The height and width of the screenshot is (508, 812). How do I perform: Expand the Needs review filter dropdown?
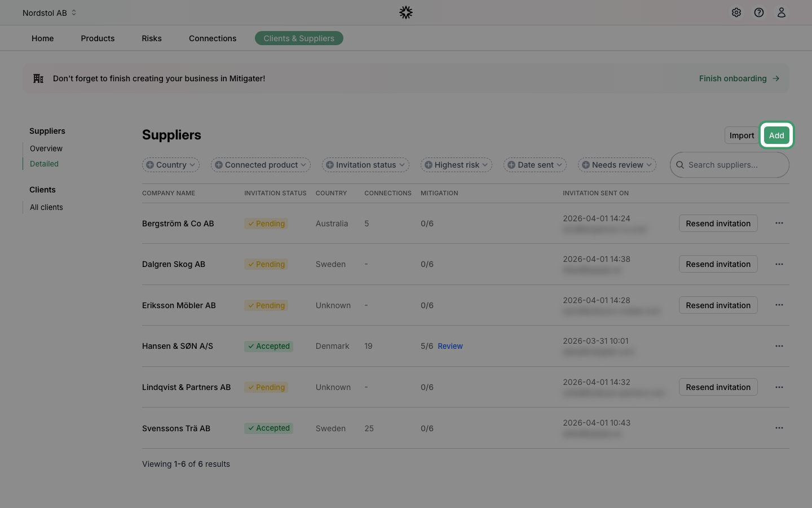[617, 165]
